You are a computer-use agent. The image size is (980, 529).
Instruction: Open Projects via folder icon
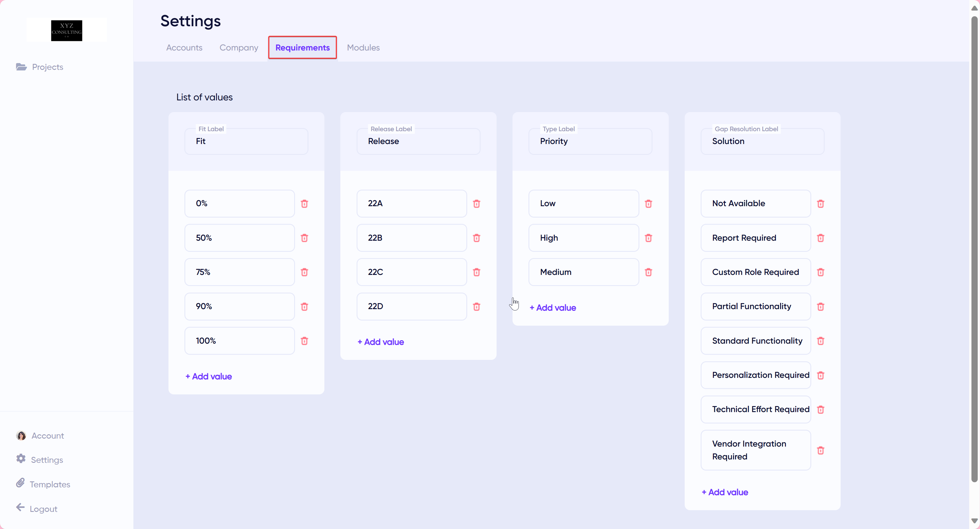tap(21, 67)
